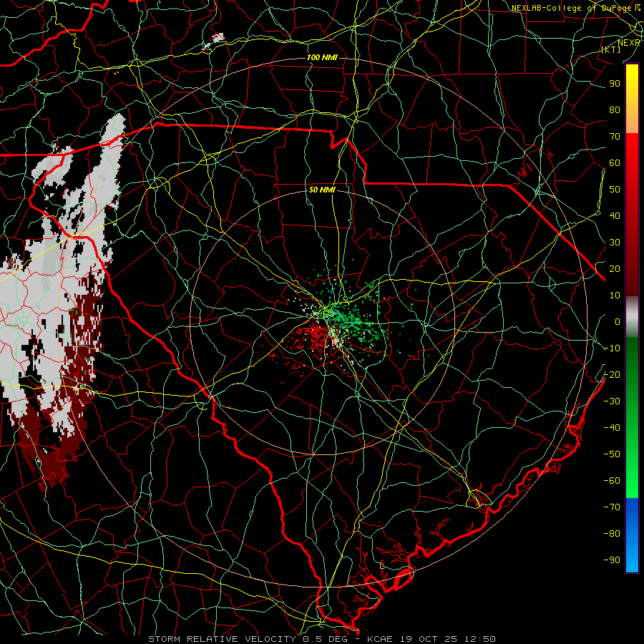Select the -90 knot scale label
Screen dimensions: 644x644
pyautogui.click(x=612, y=560)
